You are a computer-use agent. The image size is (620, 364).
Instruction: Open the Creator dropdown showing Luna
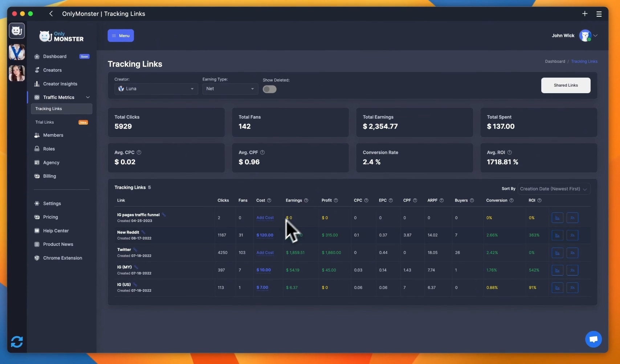[156, 89]
